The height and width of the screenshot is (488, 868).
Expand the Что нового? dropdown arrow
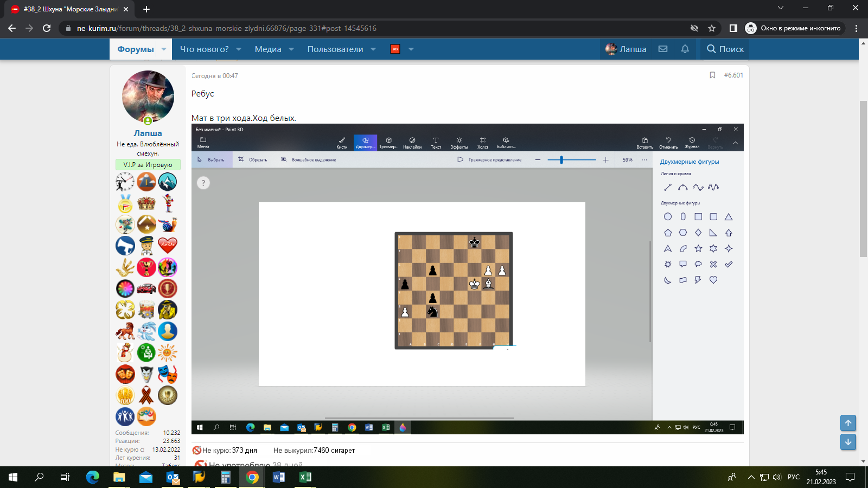239,49
